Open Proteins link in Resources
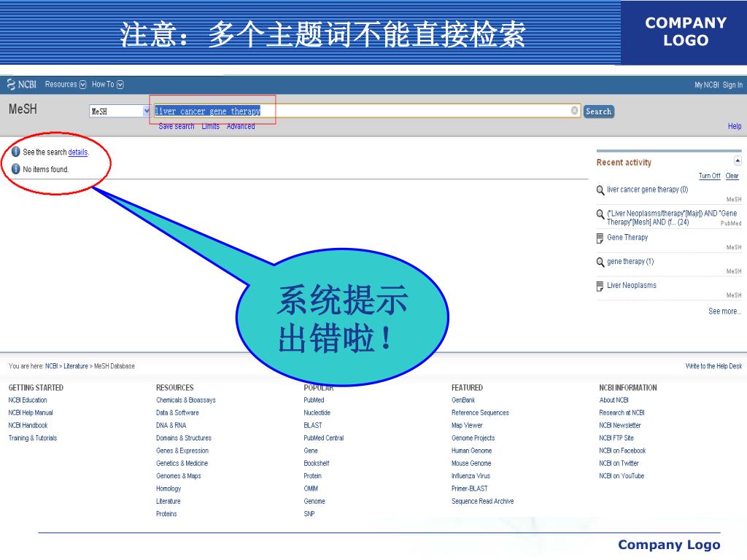747x560 pixels. [166, 514]
